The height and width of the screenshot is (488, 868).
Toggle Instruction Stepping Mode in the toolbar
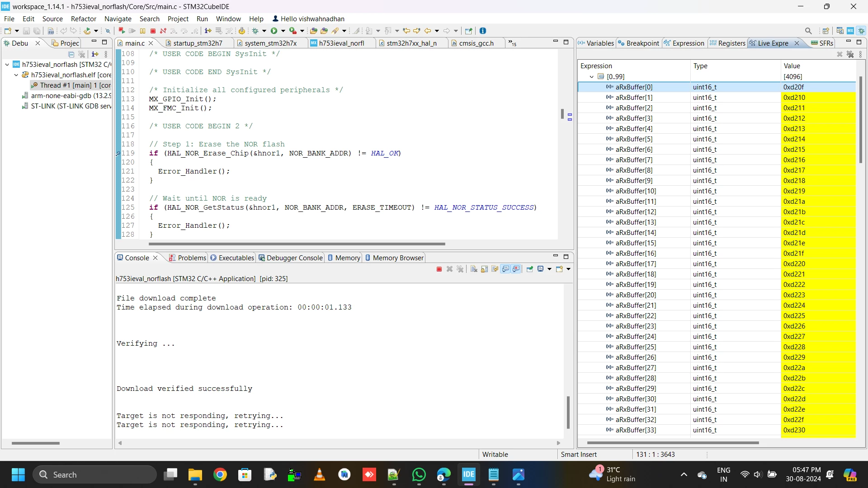pyautogui.click(x=208, y=31)
